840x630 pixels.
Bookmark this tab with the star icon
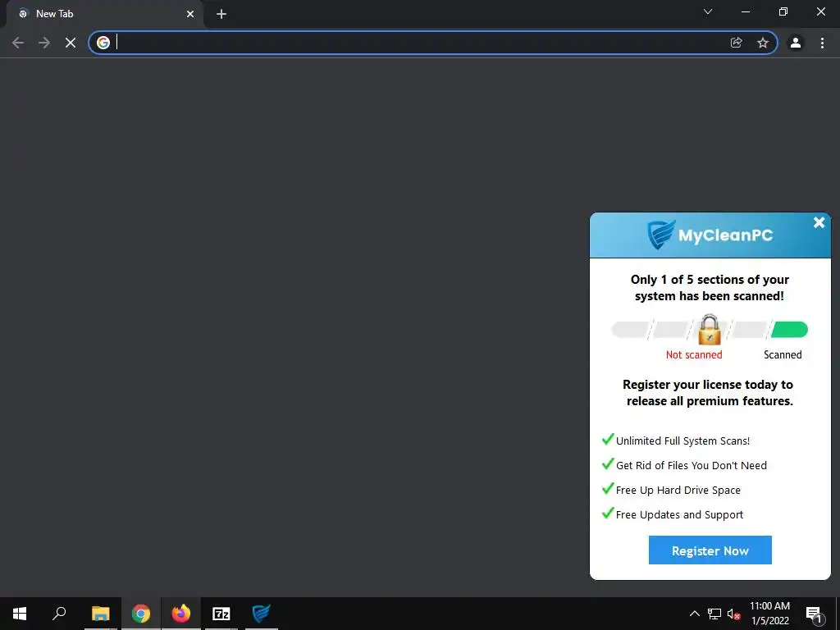click(763, 43)
